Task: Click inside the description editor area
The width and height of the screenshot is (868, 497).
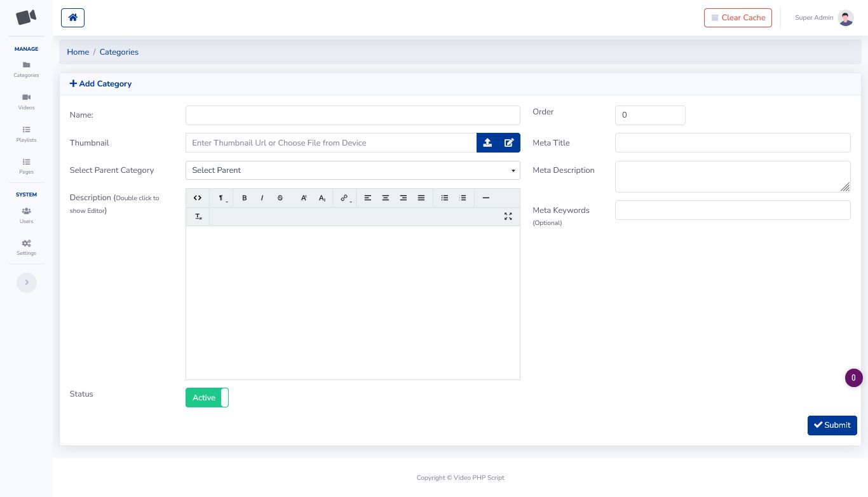Action: coord(353,303)
